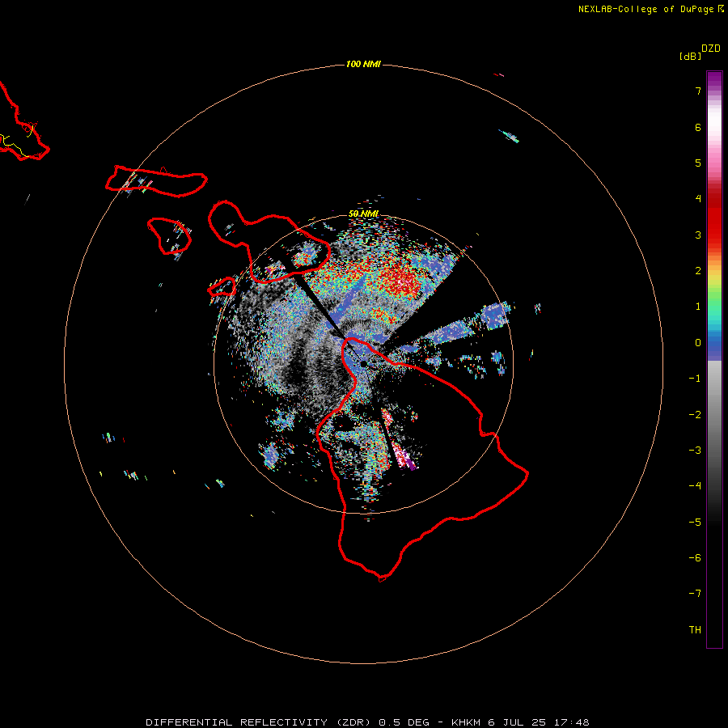Click the -7 value on the colorbar scale

tap(695, 594)
